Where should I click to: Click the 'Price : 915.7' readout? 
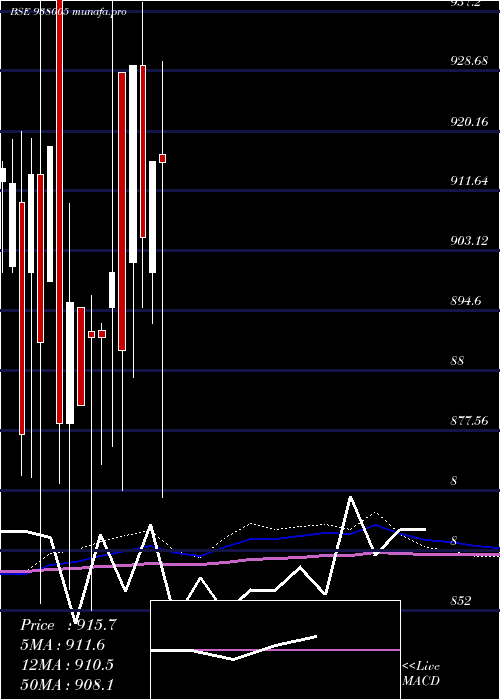(69, 625)
